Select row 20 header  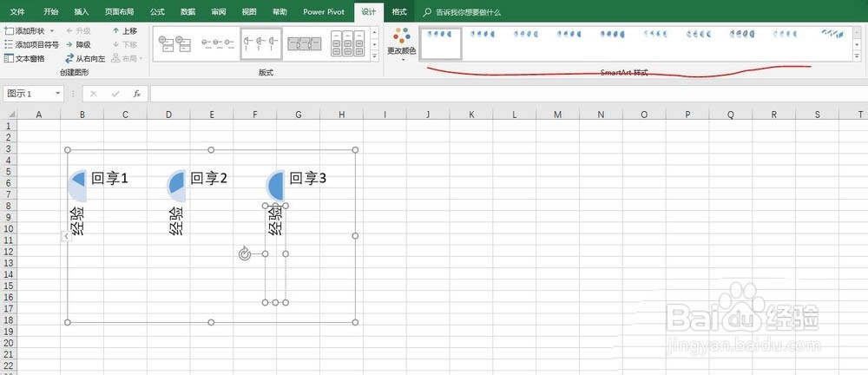(x=9, y=343)
